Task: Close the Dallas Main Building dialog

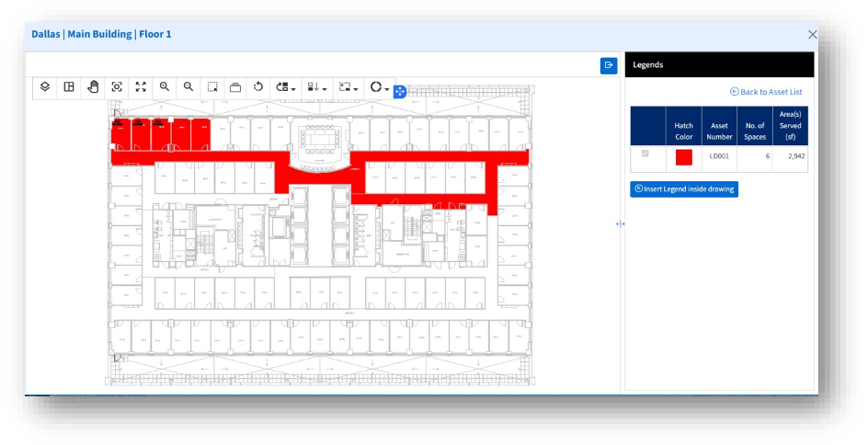Action: pyautogui.click(x=812, y=35)
